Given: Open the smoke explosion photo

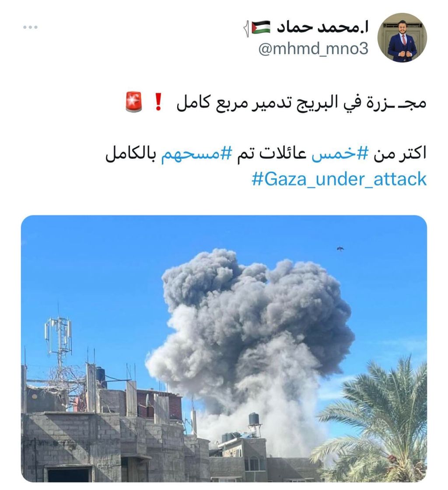Looking at the screenshot, I should coord(224,348).
